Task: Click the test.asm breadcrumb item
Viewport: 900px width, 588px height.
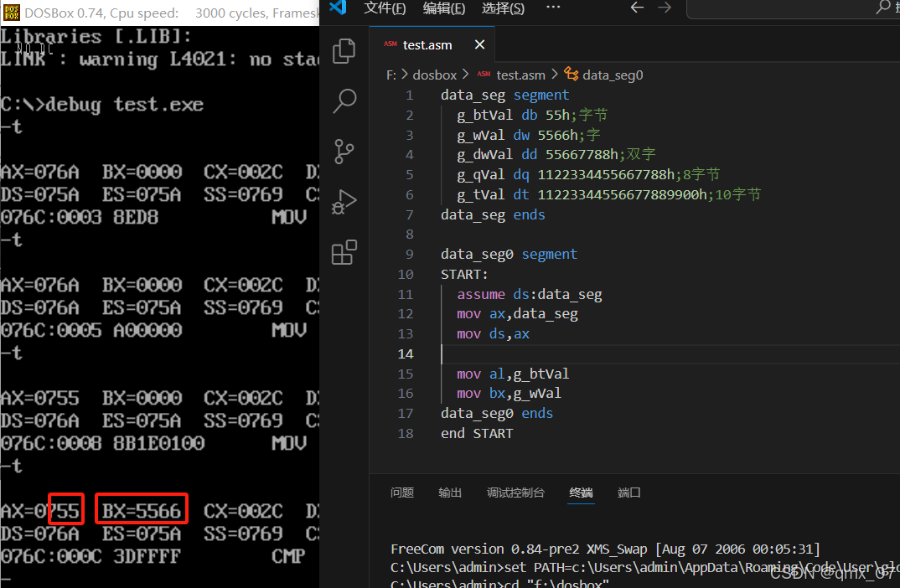Action: 520,75
